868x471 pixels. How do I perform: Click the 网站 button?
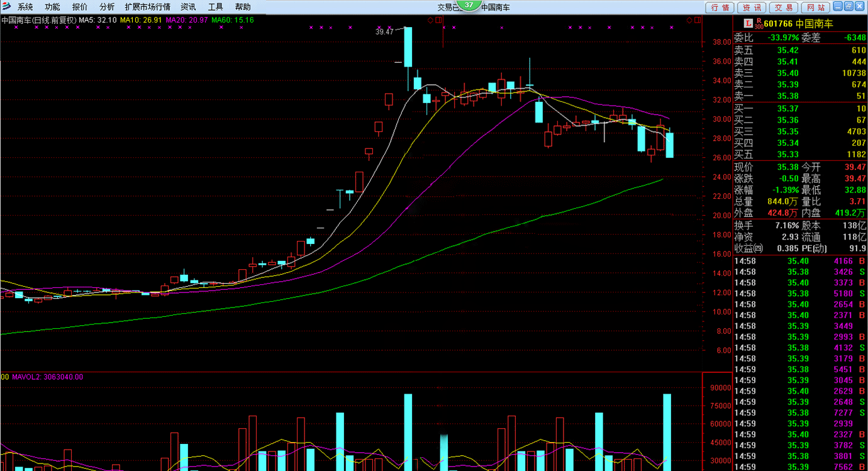816,8
